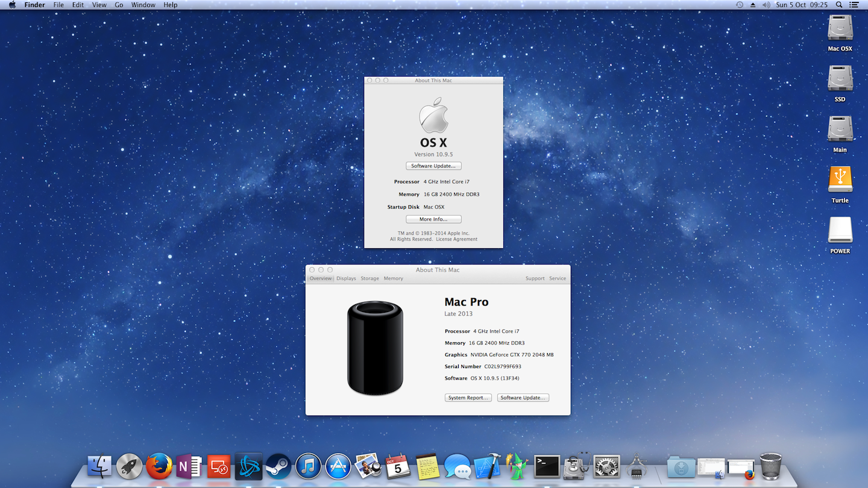Open Terminal from the Dock
The height and width of the screenshot is (488, 868).
pos(547,467)
